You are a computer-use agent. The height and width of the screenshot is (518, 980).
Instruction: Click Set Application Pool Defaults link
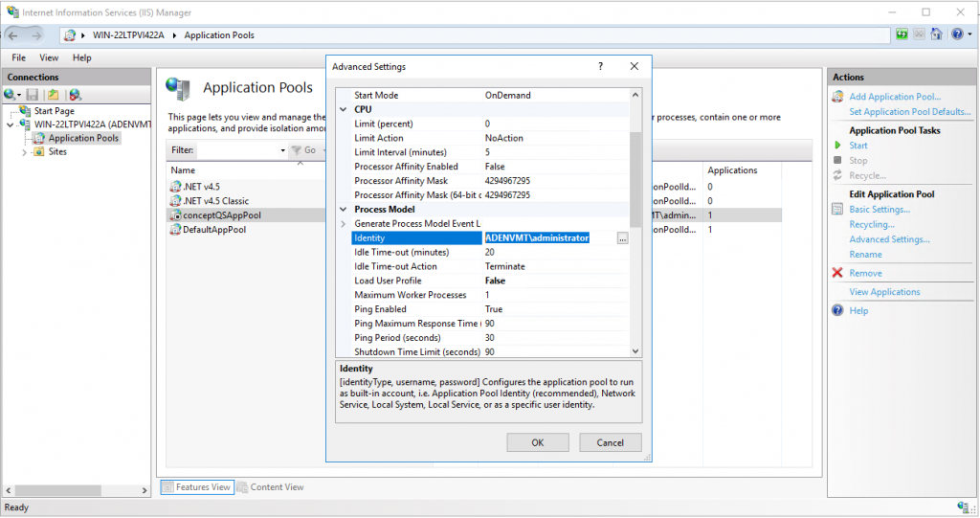[x=910, y=111]
